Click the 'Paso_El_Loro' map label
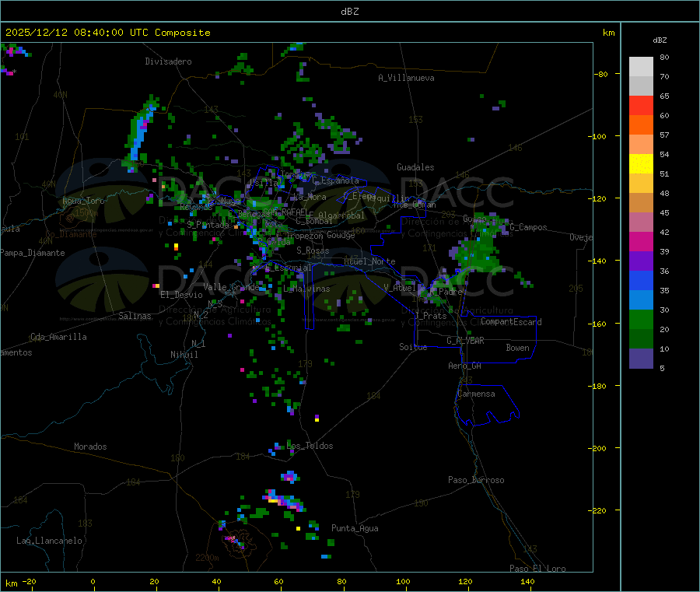The height and width of the screenshot is (592, 700). [537, 569]
